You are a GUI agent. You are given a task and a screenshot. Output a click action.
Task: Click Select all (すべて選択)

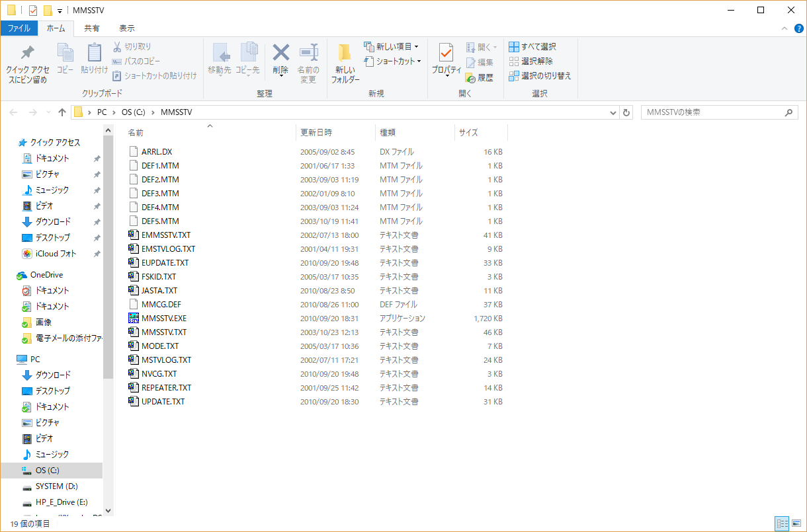point(532,47)
